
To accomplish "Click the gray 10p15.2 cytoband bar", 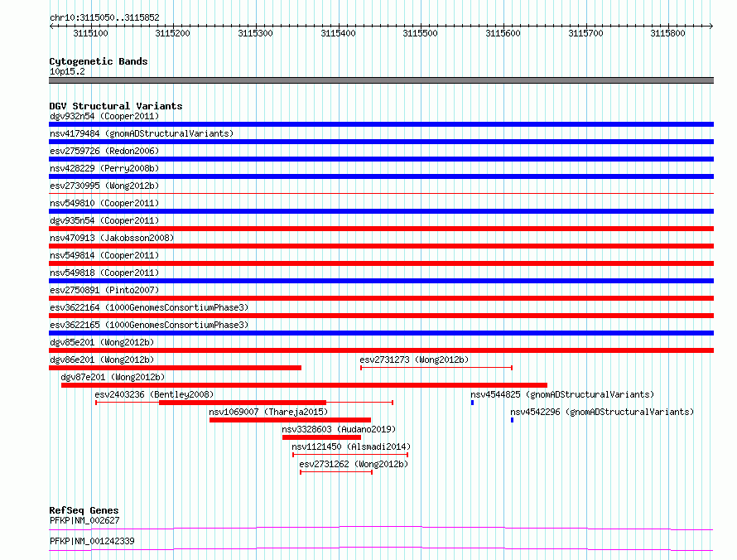I will (381, 80).
